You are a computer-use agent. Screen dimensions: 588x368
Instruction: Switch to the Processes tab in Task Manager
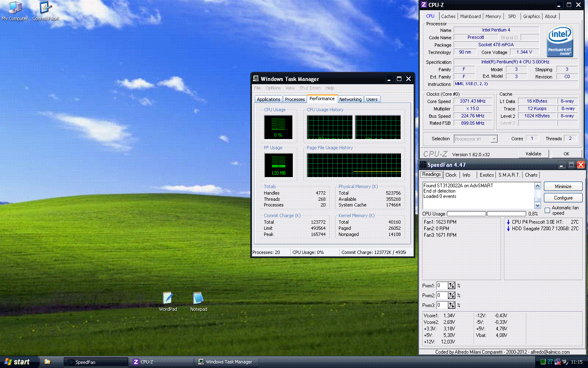coord(295,99)
